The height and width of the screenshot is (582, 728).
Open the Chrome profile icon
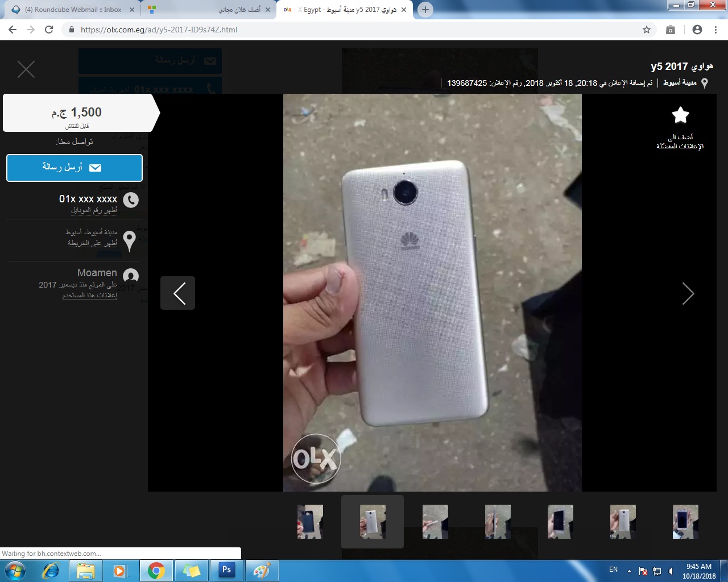tap(697, 30)
